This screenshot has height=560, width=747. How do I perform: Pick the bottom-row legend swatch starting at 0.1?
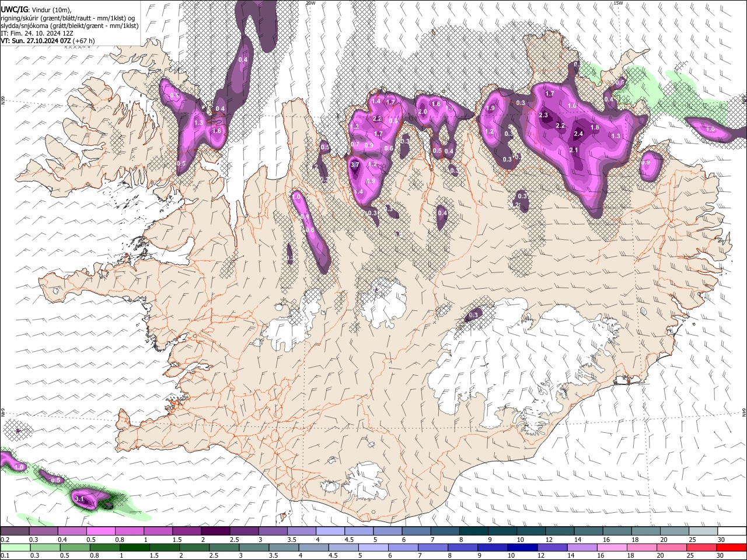[x=15, y=548]
